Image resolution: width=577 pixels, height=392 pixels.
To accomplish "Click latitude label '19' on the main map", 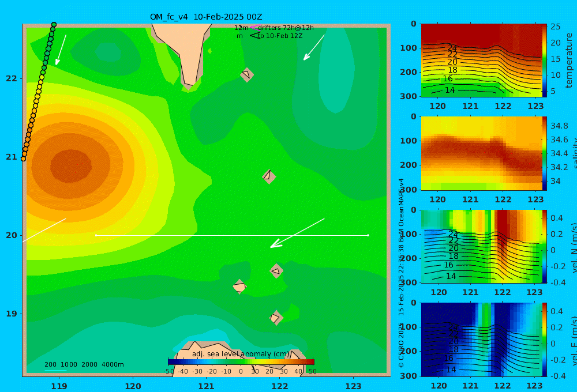I will coord(12,314).
